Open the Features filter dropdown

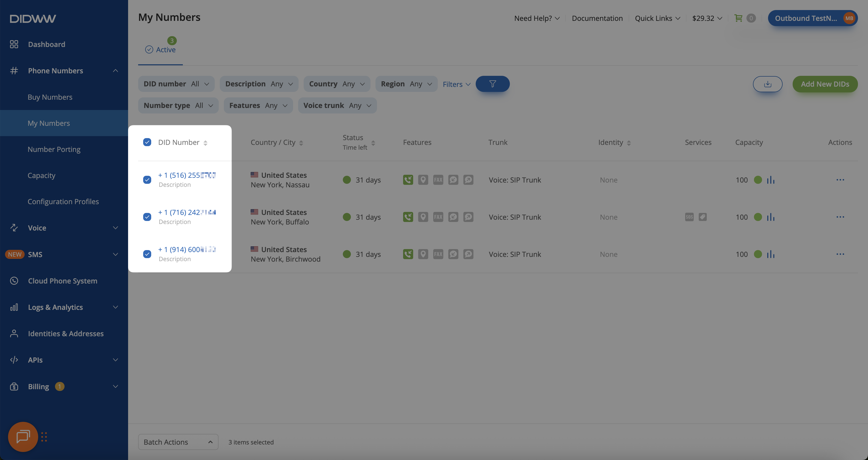(x=258, y=105)
